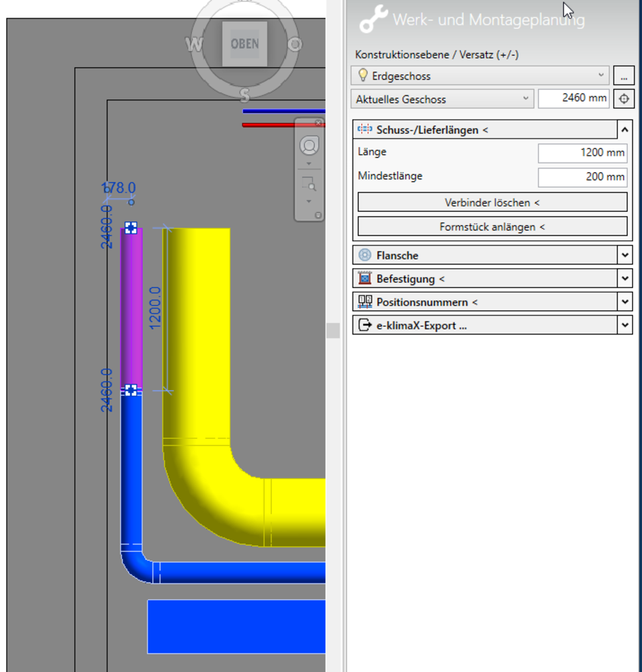This screenshot has height=672, width=642.
Task: Close the floating navigation bar
Action: [x=318, y=123]
